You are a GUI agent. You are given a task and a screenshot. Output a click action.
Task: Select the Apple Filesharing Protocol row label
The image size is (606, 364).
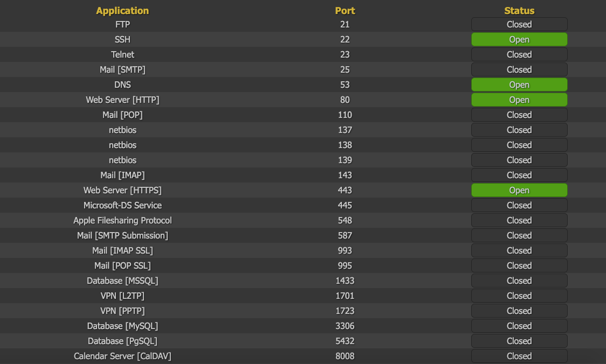coord(122,220)
